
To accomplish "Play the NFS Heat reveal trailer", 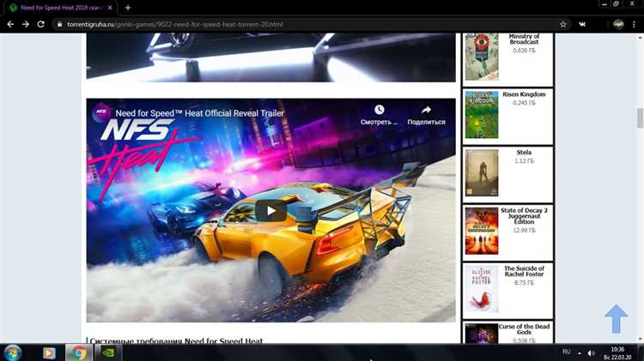I will coord(270,210).
